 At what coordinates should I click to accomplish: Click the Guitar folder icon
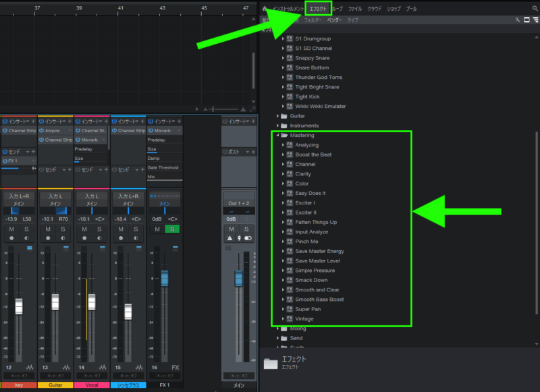(x=285, y=116)
